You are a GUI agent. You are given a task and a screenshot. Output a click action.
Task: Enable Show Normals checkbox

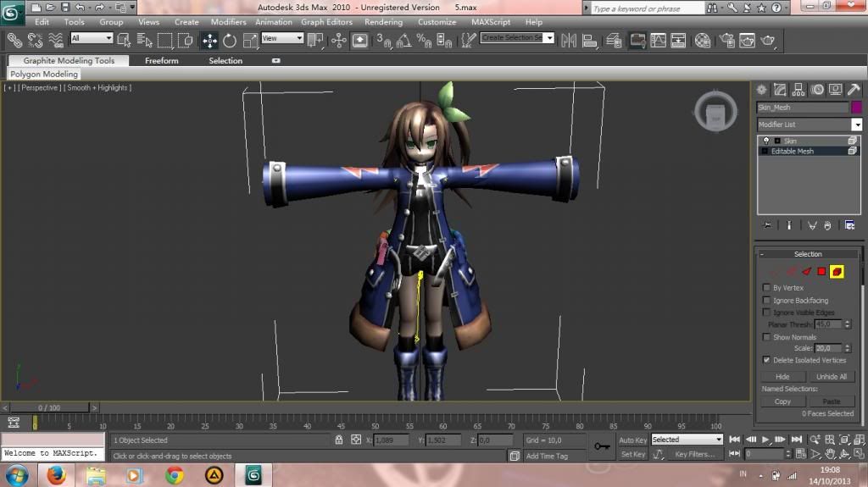click(766, 336)
